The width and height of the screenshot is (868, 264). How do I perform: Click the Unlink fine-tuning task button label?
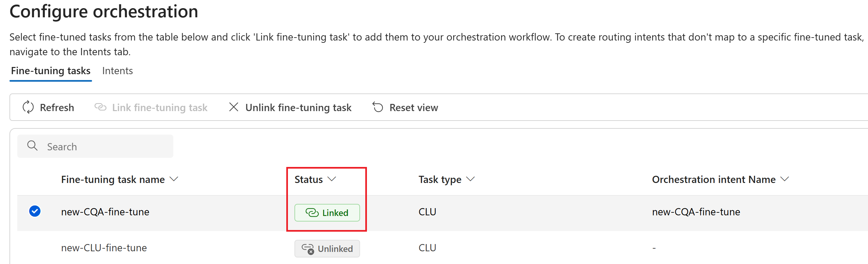click(x=298, y=107)
